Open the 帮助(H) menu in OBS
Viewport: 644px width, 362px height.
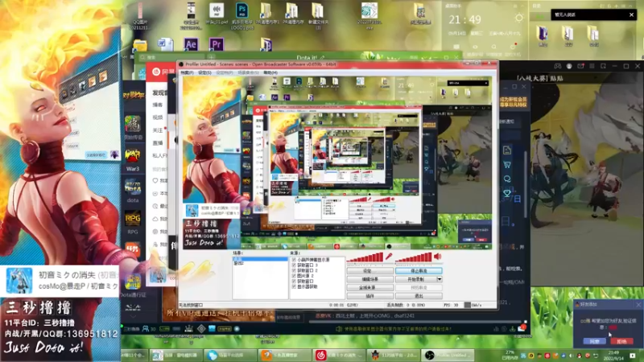(270, 72)
